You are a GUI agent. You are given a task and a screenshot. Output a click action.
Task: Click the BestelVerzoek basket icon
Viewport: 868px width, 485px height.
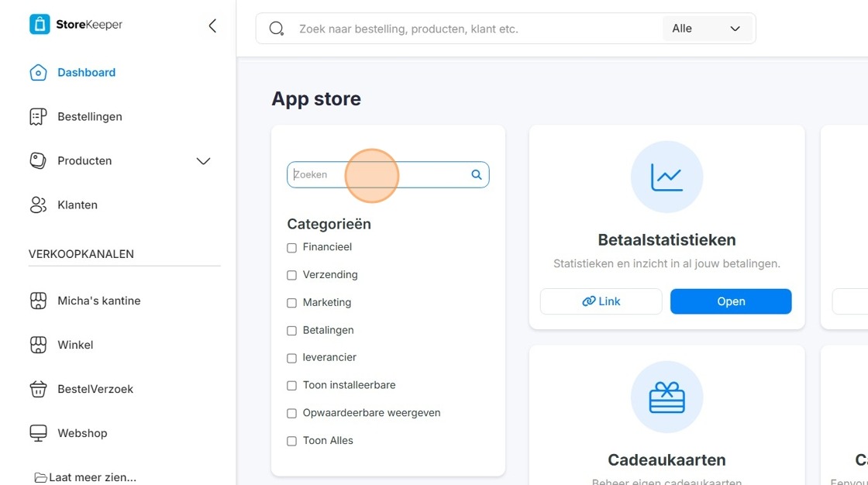tap(38, 389)
